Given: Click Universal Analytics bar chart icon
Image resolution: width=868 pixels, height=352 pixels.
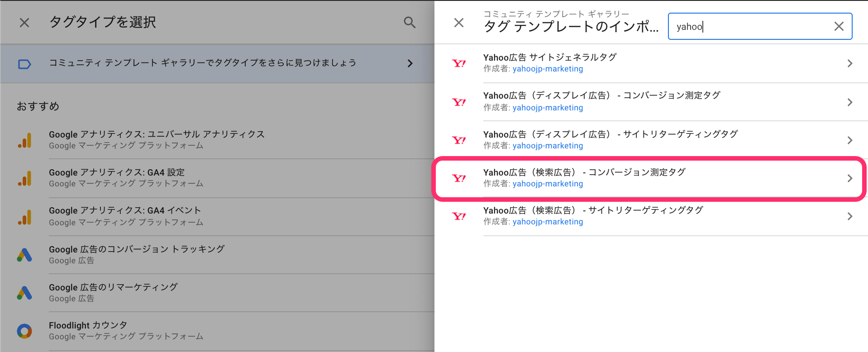Looking at the screenshot, I should pyautogui.click(x=24, y=141).
